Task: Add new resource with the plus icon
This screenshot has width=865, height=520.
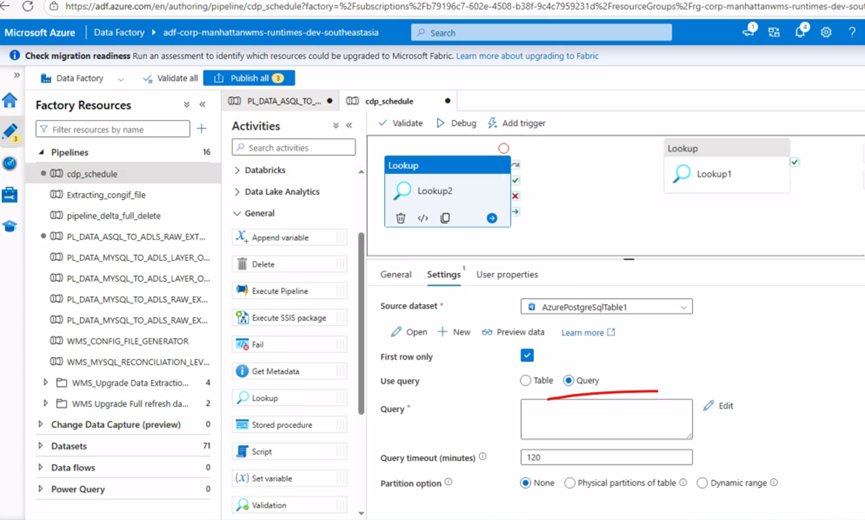Action: [x=202, y=128]
